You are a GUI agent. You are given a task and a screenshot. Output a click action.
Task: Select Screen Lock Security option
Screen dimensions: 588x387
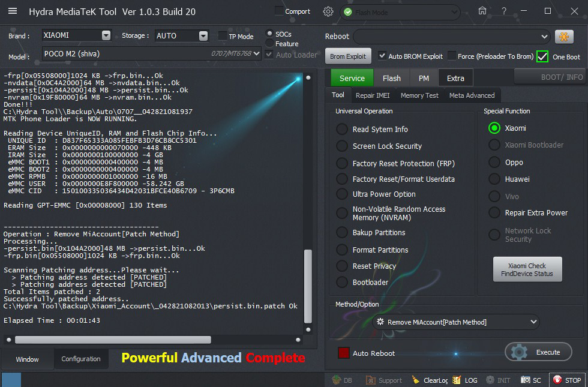coord(341,146)
